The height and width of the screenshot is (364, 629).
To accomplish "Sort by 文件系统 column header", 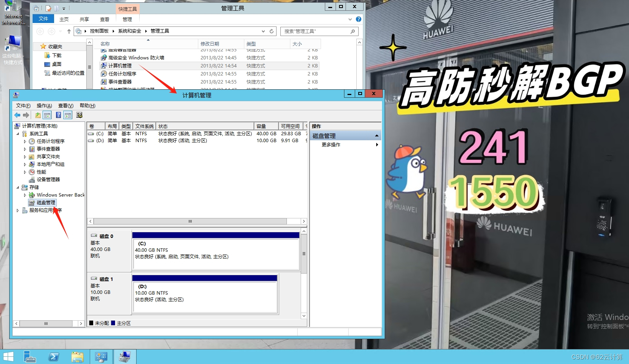I will [145, 126].
